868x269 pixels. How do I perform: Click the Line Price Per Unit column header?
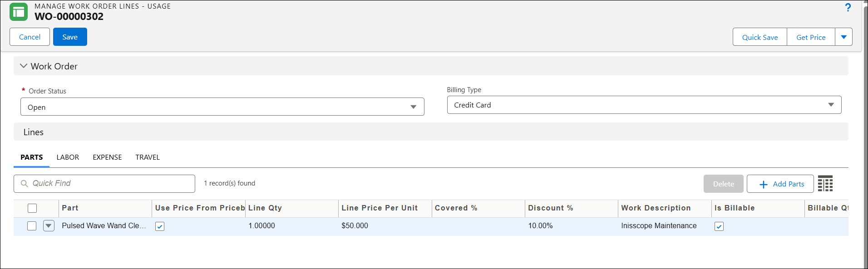coord(385,208)
